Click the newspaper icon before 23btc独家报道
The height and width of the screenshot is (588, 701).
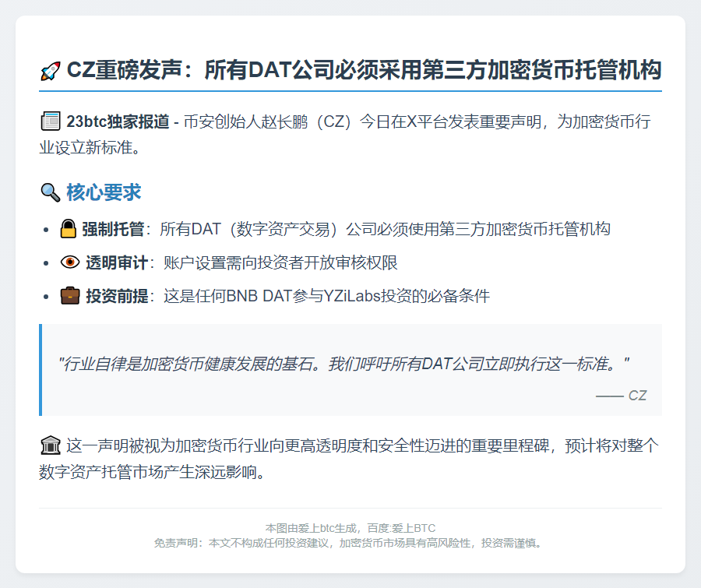pyautogui.click(x=50, y=121)
